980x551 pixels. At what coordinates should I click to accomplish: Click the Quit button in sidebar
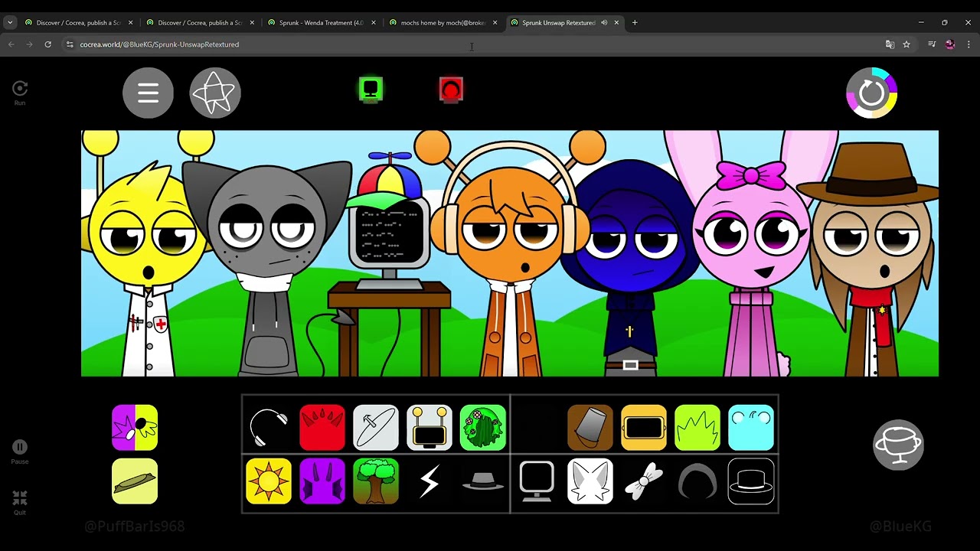(20, 503)
